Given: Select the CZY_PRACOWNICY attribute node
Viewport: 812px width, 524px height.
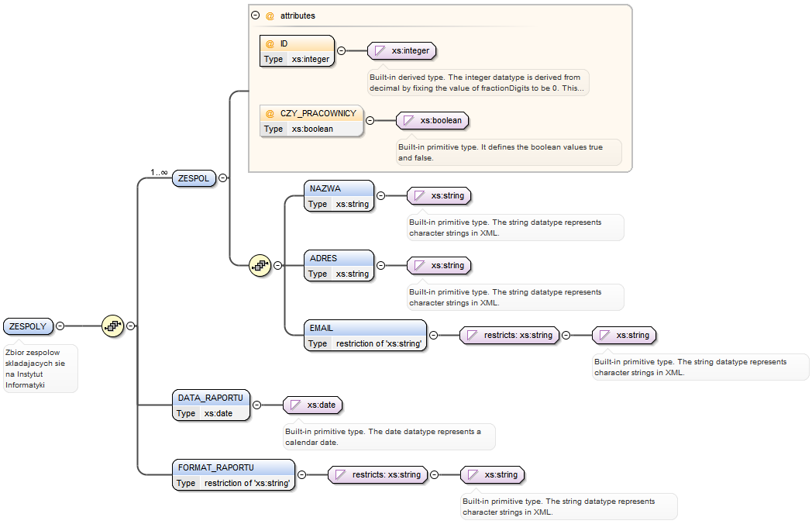Looking at the screenshot, I should tap(311, 121).
